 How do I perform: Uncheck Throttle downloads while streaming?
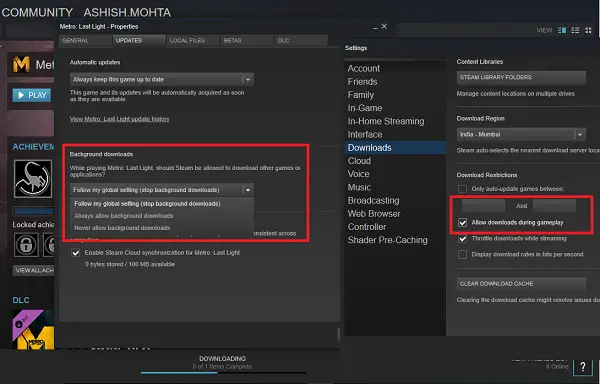pyautogui.click(x=463, y=239)
